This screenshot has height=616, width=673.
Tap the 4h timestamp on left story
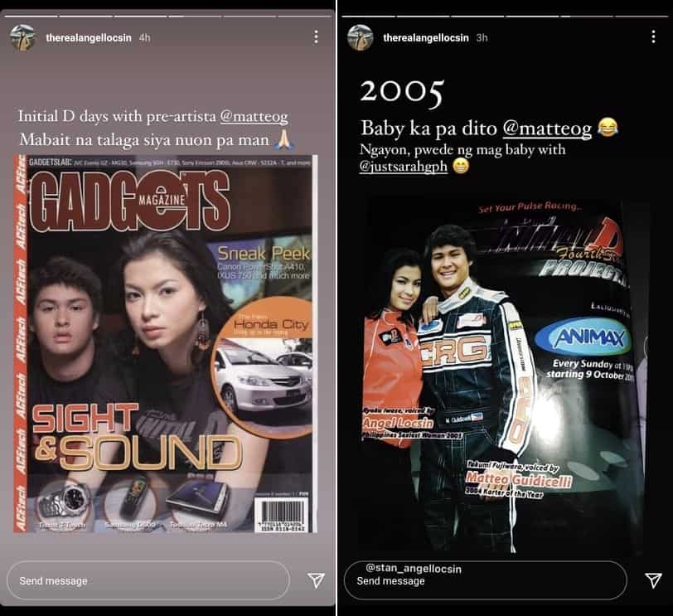tap(145, 38)
